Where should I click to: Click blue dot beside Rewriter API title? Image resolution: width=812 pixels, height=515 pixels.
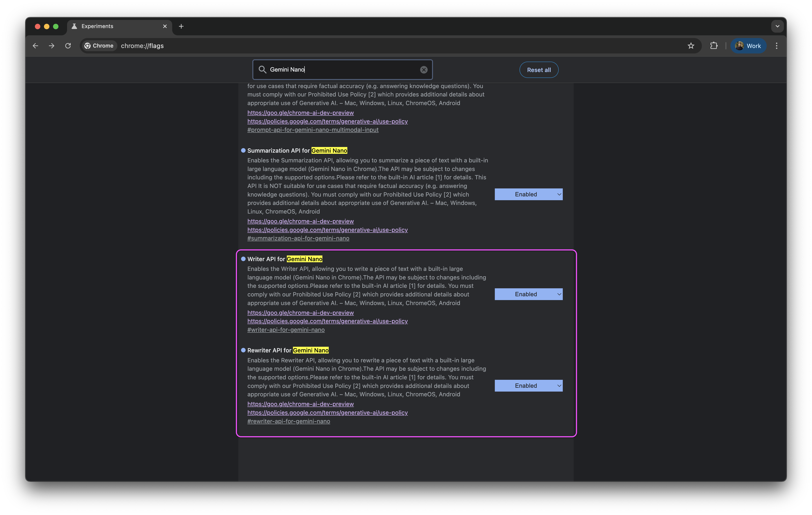click(243, 351)
